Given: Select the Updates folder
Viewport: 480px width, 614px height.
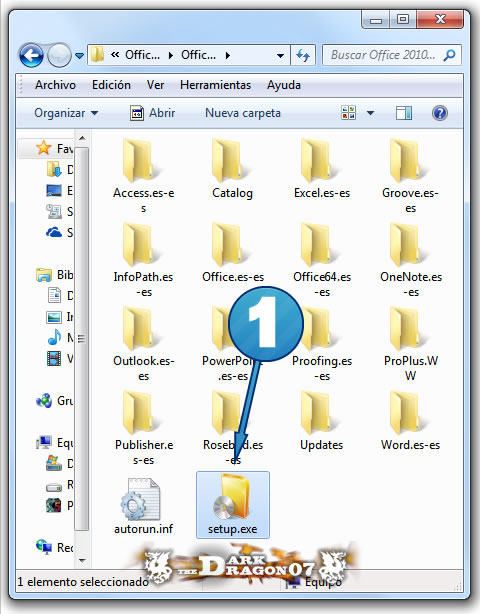Looking at the screenshot, I should pos(321,421).
